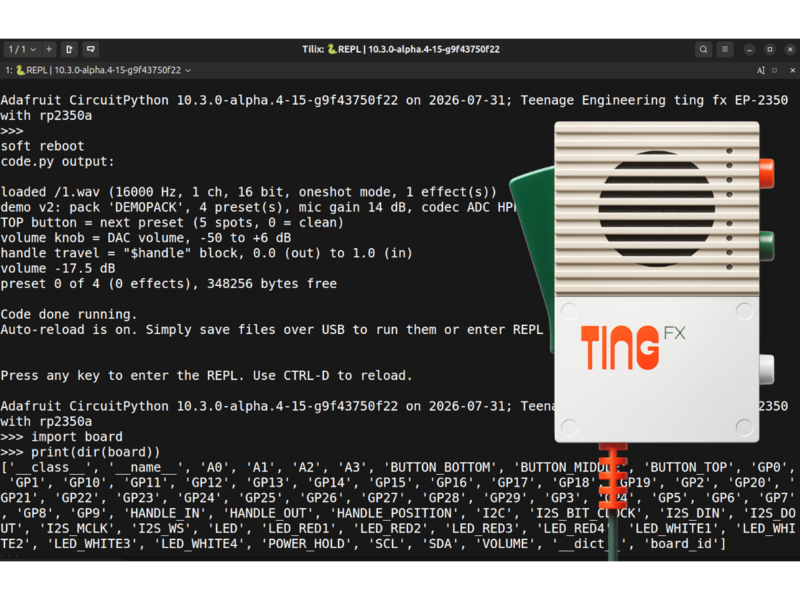Click the 'volume -17.5 dB' line

point(58,268)
